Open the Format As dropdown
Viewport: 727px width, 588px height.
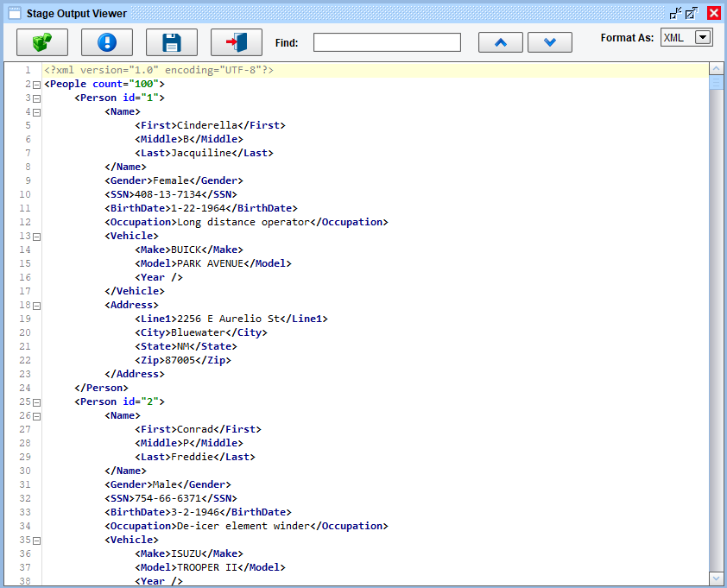pos(703,37)
